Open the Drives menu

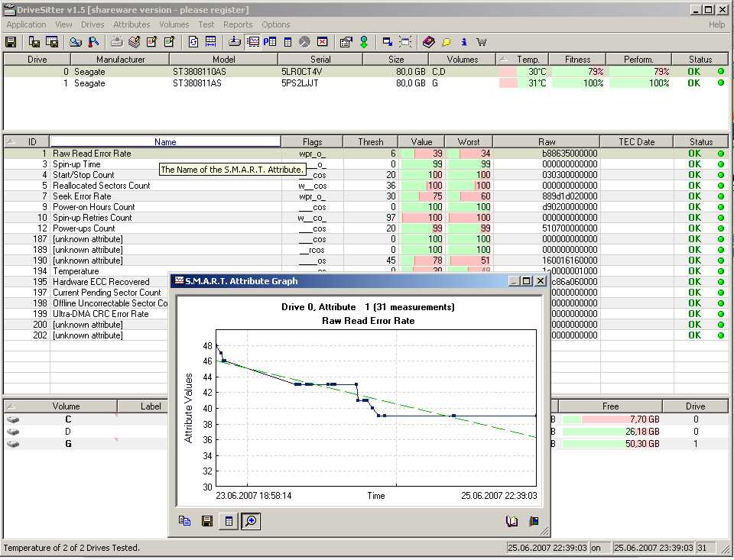click(x=93, y=24)
